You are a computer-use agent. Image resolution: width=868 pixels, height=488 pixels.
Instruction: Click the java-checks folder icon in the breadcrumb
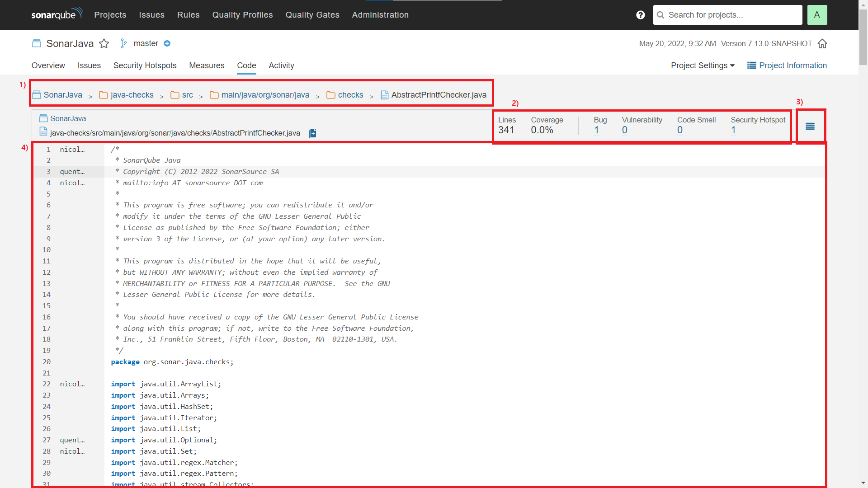[x=104, y=95]
